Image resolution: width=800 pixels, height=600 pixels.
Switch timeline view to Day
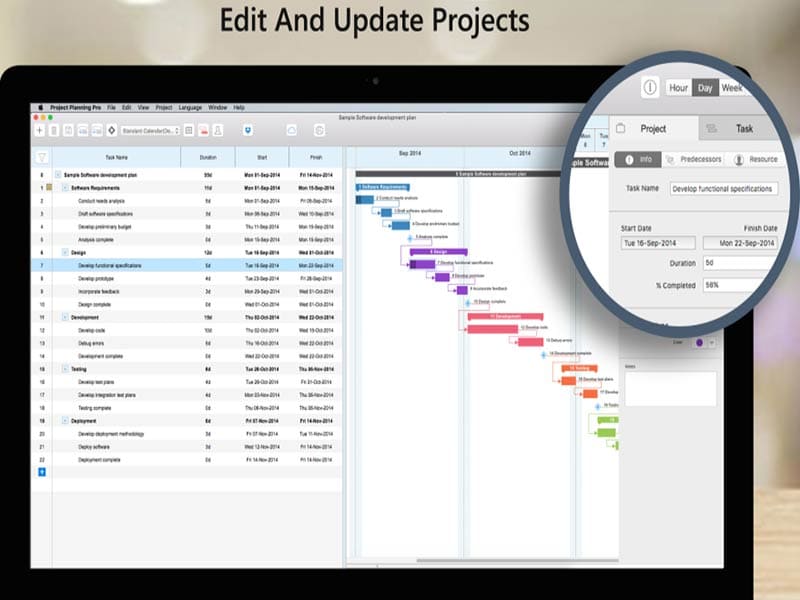[x=705, y=88]
